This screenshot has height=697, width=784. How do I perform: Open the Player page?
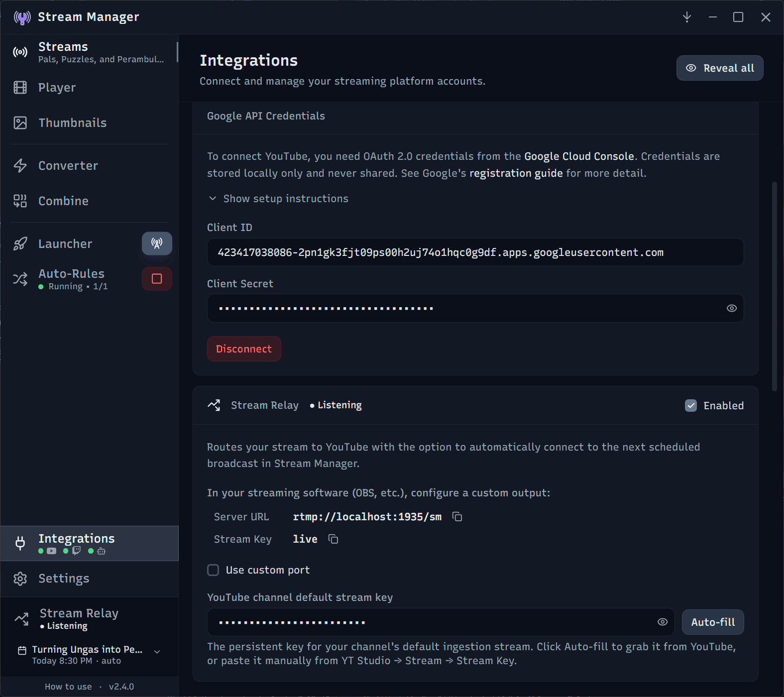coord(90,88)
